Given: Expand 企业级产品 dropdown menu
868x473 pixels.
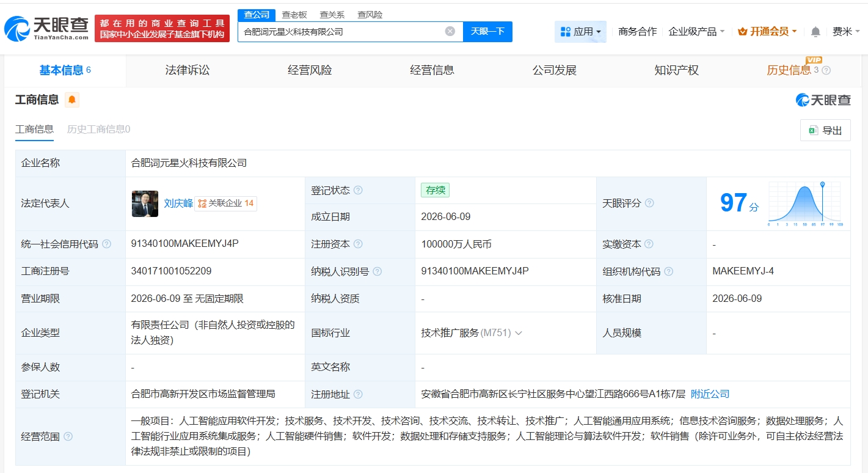Looking at the screenshot, I should (x=696, y=32).
